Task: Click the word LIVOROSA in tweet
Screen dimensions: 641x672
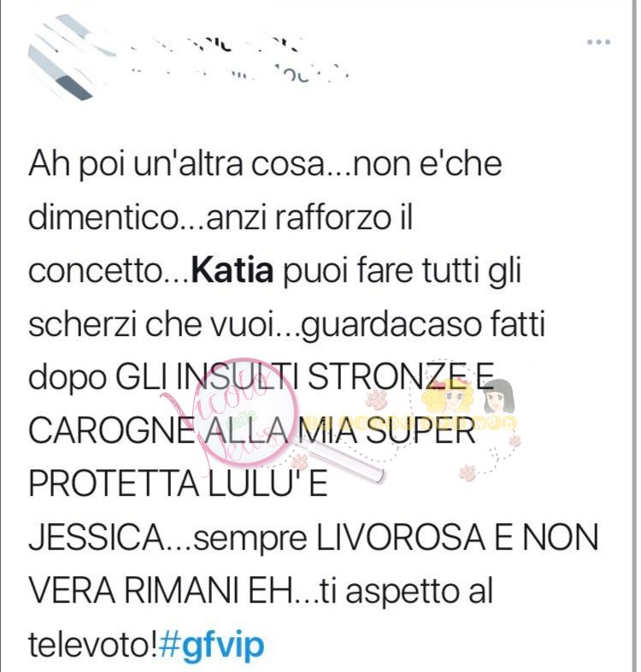Action: pos(400,538)
